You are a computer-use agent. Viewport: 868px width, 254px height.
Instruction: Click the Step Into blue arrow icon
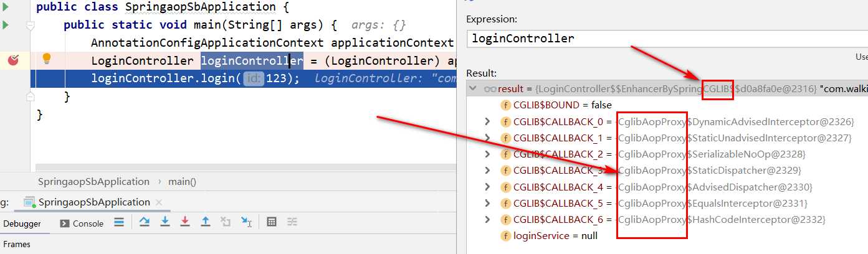(165, 222)
